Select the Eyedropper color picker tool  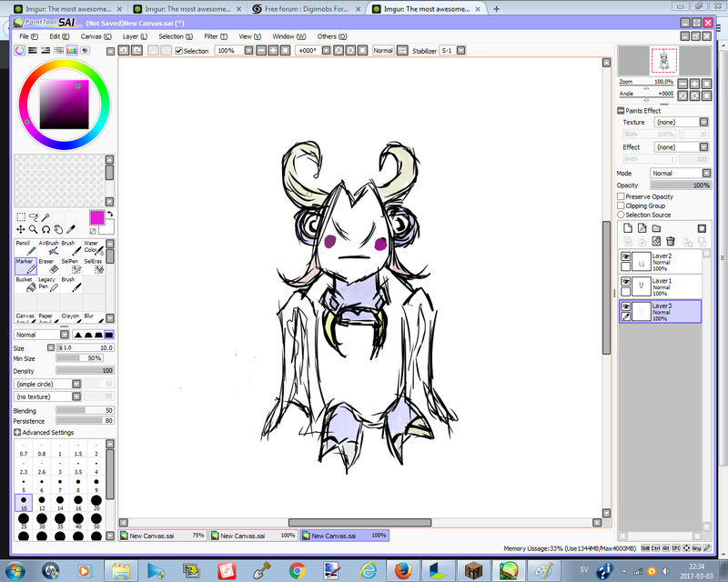coord(71,229)
